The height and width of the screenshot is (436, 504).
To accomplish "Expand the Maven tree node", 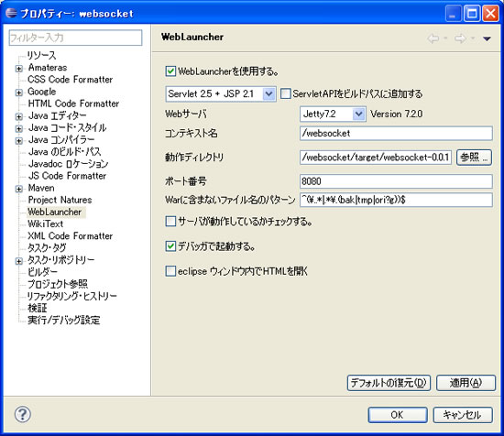I will coord(19,189).
